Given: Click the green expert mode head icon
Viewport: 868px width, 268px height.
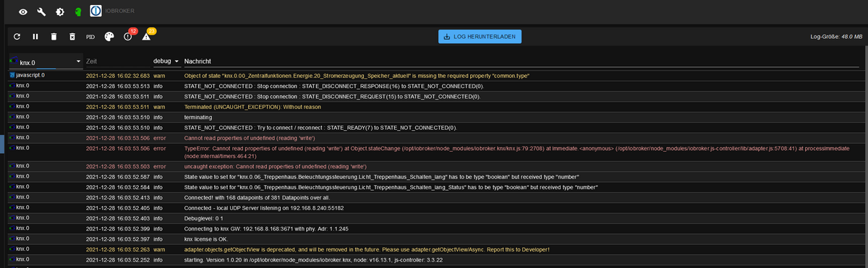Looking at the screenshot, I should point(77,12).
